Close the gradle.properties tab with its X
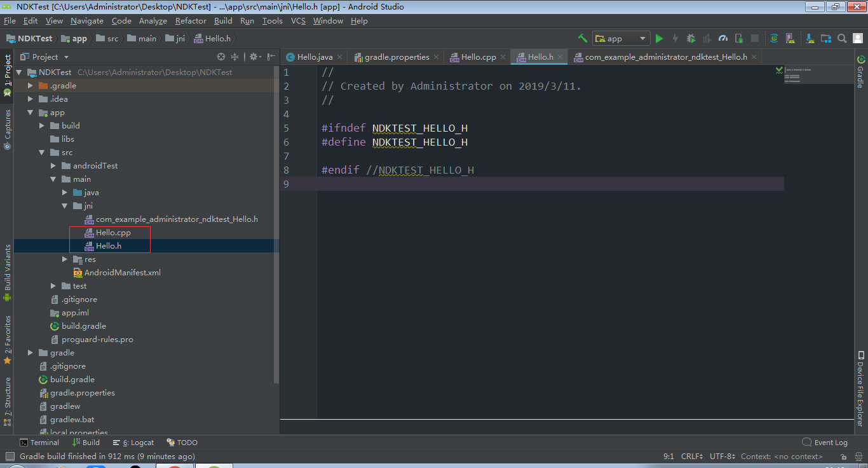 [437, 57]
